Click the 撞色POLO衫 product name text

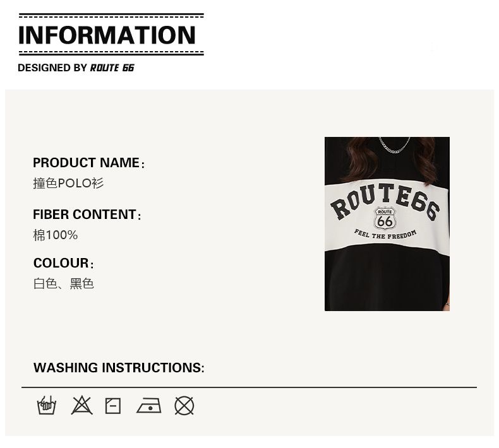(68, 184)
